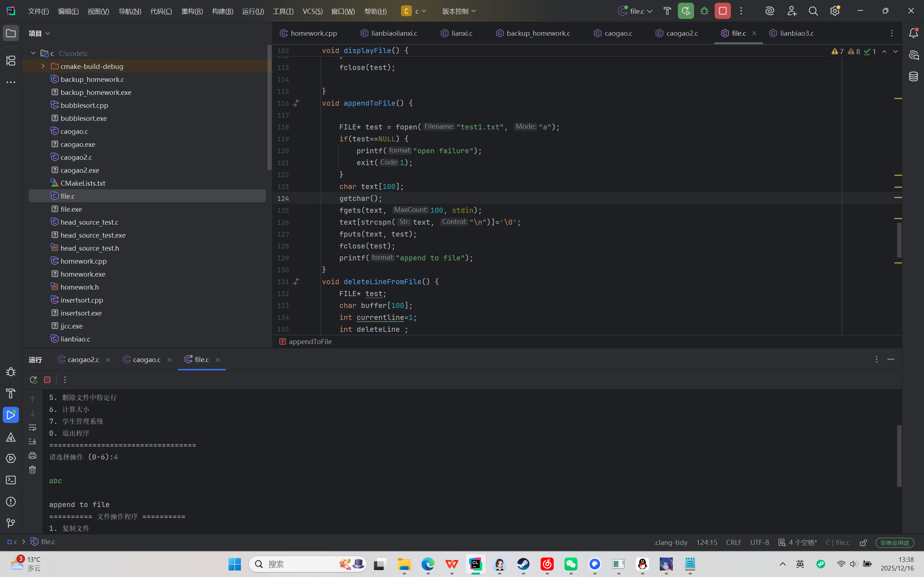Open the Database tool window on right
924x577 pixels.
click(913, 77)
